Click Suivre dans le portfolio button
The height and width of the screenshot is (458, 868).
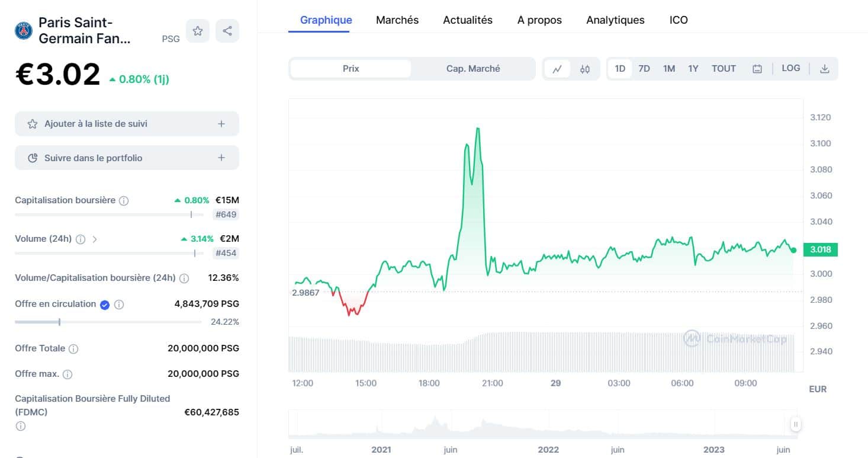(x=127, y=158)
